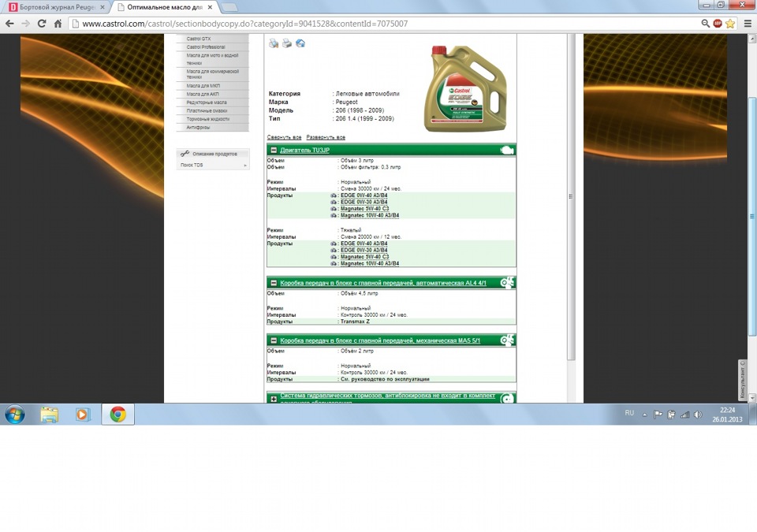Close the Бортовой журнал Peugeot tab
This screenshot has width=757, height=532.
click(103, 7)
